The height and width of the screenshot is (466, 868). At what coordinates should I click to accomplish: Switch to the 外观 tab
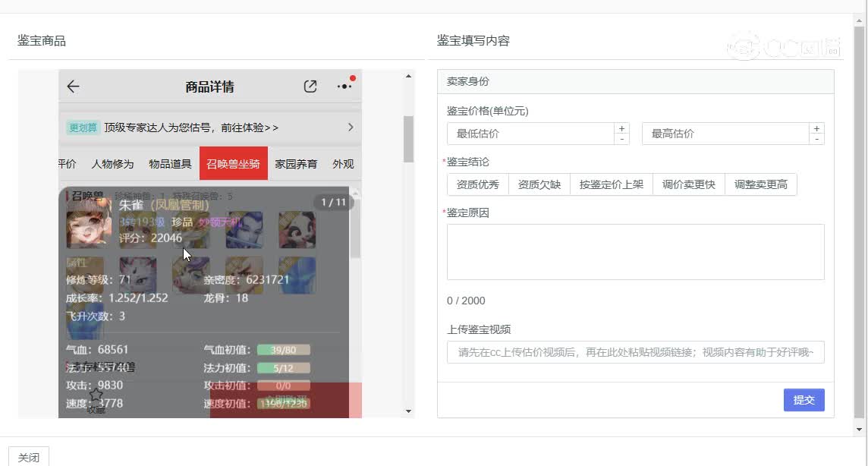pos(343,164)
